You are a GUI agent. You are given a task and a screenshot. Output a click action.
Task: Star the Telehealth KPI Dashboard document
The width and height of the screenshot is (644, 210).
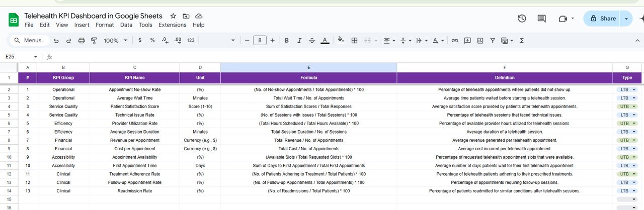click(173, 16)
